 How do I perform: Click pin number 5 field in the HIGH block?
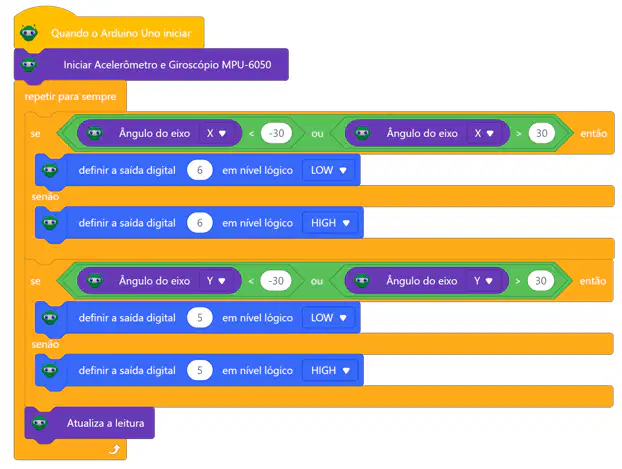point(200,371)
